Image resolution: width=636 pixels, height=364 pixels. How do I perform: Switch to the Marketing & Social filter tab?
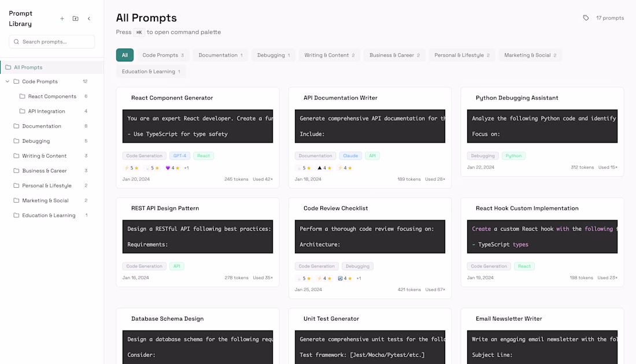(x=530, y=55)
